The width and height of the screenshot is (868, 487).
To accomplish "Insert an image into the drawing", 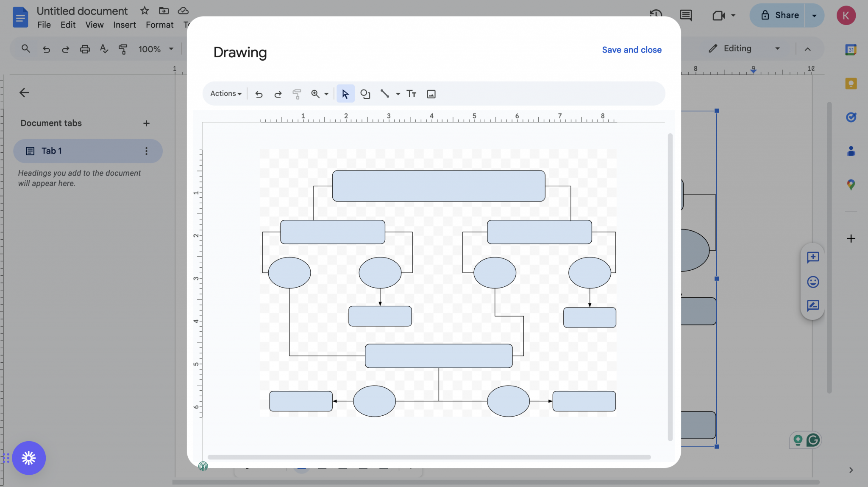I will pos(431,94).
